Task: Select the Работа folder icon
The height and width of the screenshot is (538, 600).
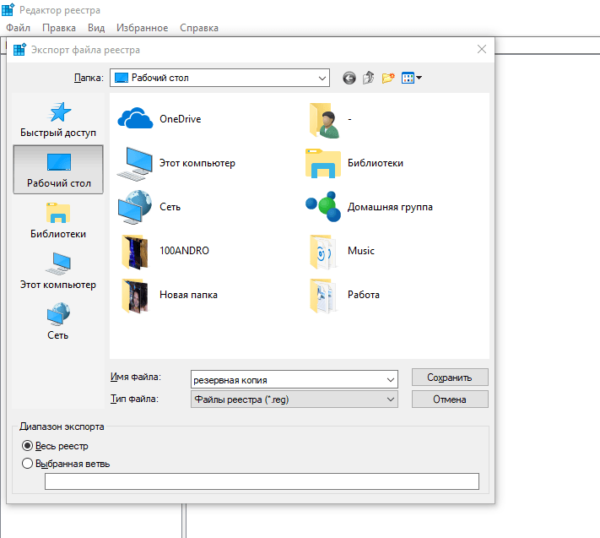Action: 323,296
